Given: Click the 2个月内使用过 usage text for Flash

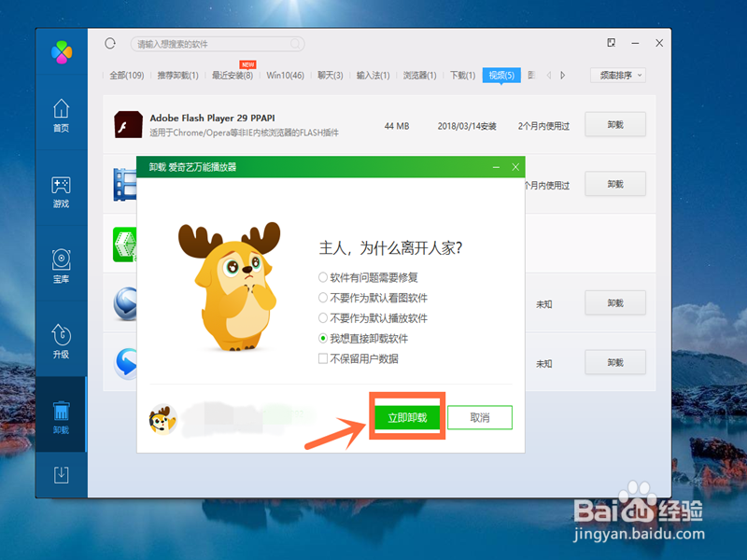Looking at the screenshot, I should (x=543, y=126).
